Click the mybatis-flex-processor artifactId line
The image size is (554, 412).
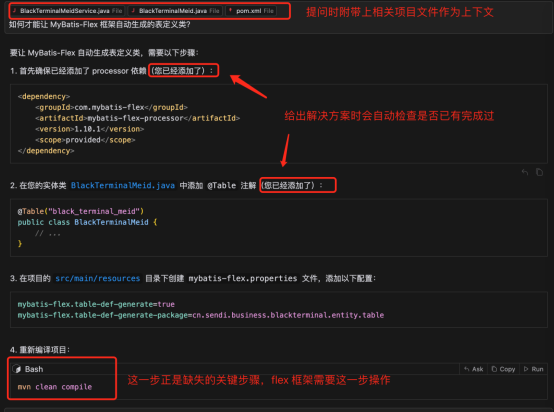138,118
